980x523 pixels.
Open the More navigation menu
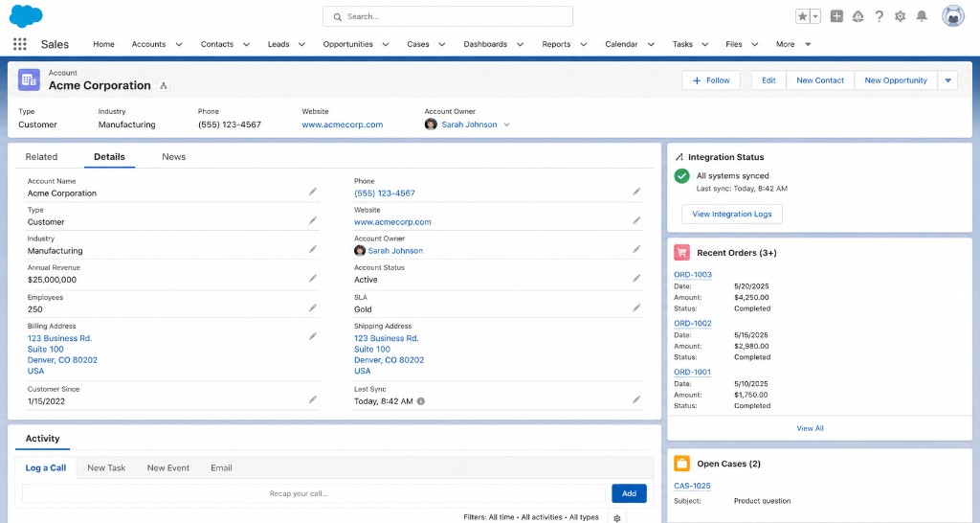coord(793,44)
